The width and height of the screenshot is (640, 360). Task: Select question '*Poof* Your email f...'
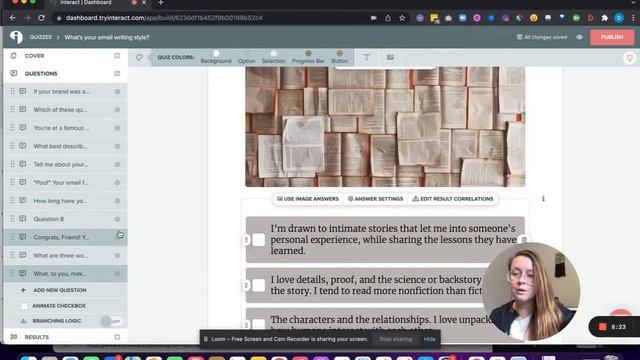[x=65, y=182]
